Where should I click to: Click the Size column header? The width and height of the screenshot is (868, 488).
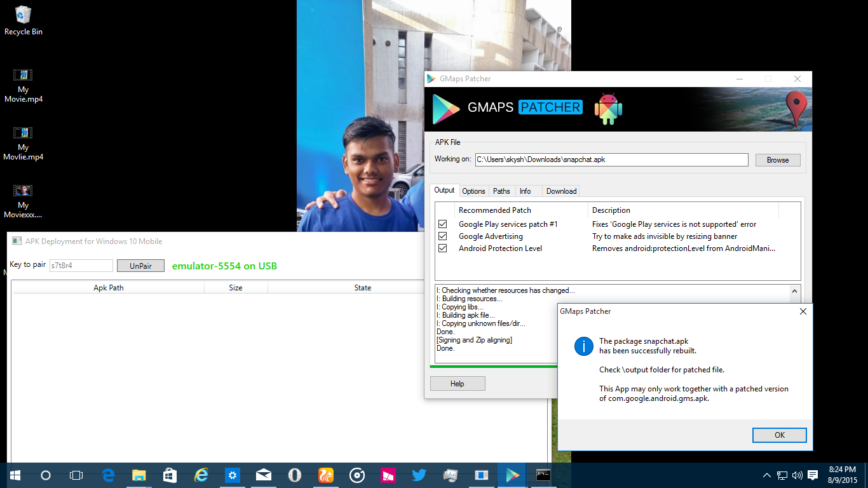(x=236, y=288)
